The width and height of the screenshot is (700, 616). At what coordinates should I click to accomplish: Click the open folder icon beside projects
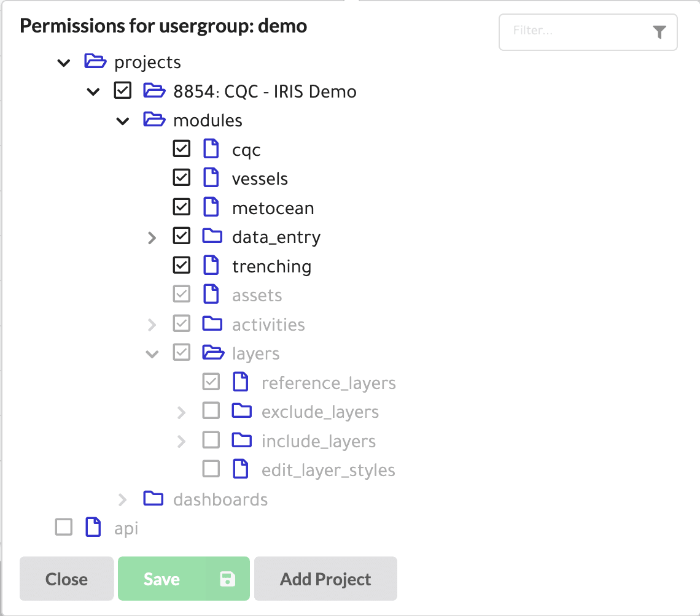point(95,61)
